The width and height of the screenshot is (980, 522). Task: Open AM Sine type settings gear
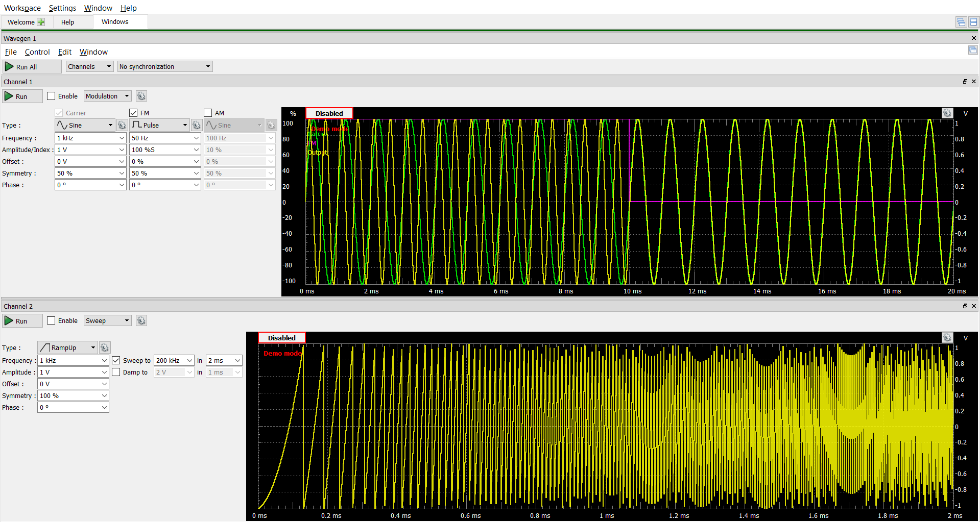(x=271, y=125)
